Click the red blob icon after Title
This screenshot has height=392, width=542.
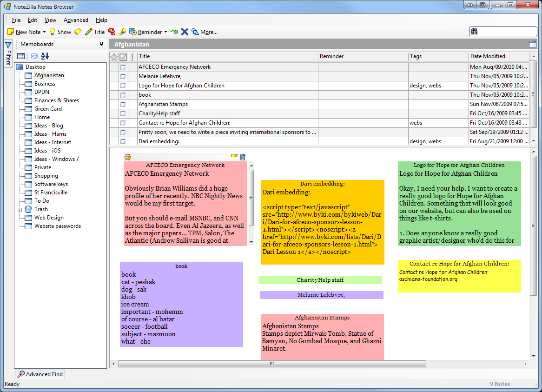(x=111, y=32)
